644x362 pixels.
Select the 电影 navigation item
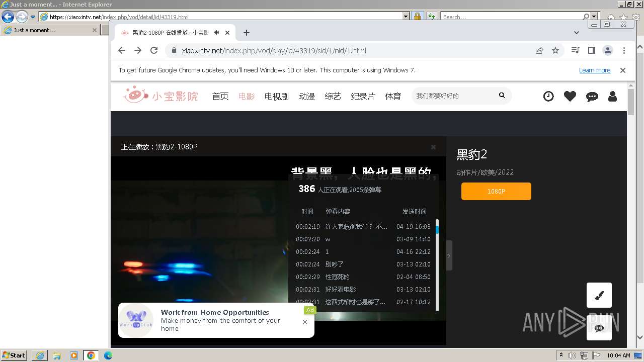(247, 96)
